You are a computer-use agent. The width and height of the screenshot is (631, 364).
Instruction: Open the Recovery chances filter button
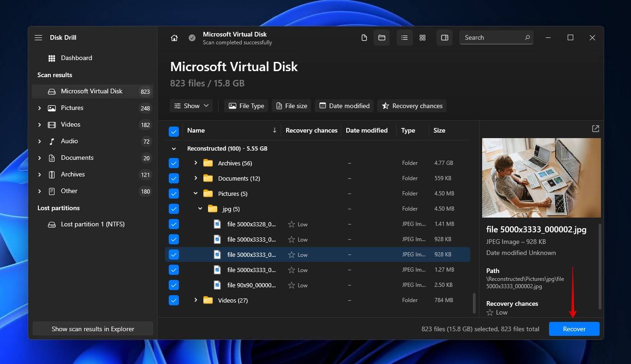[x=412, y=106]
